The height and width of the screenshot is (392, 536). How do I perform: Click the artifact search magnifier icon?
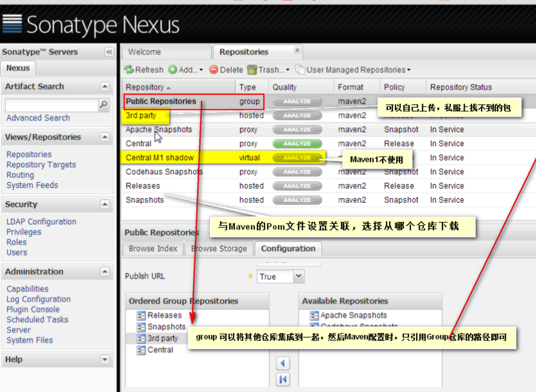pos(104,105)
